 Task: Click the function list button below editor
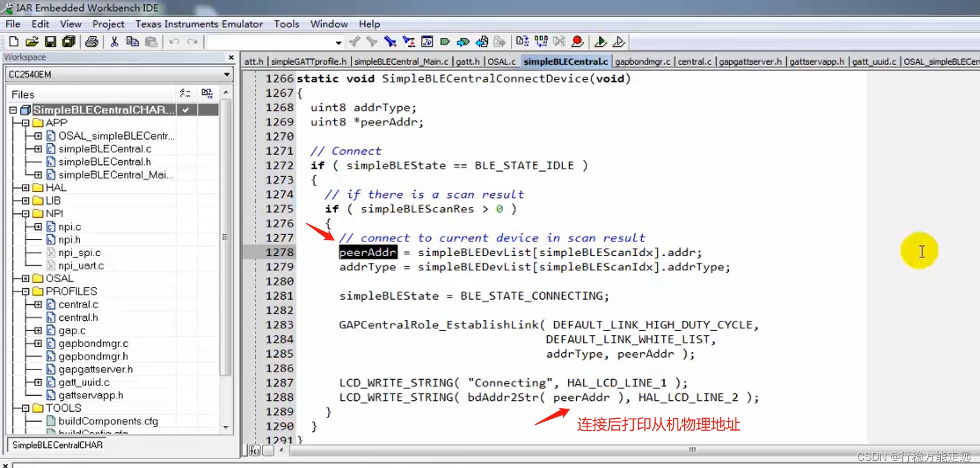254,451
